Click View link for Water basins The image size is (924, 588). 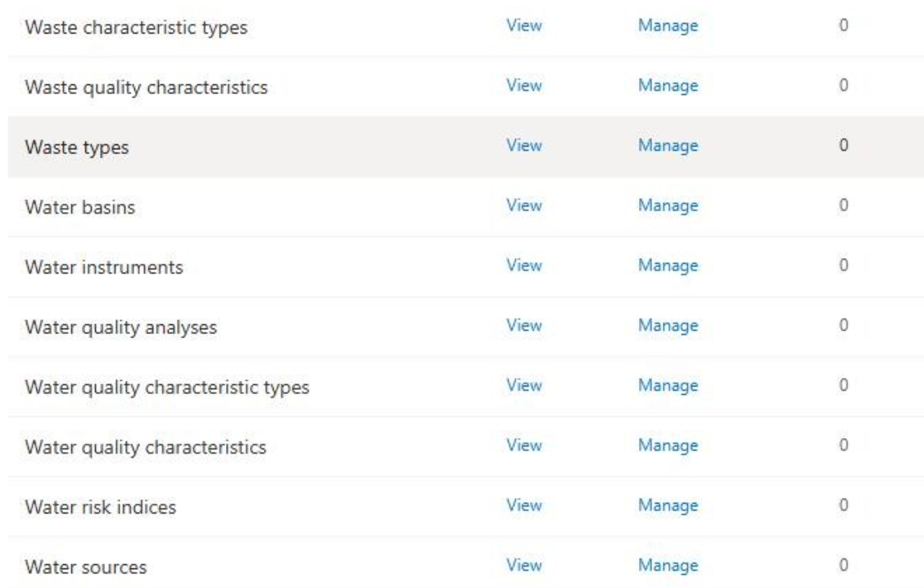(x=524, y=206)
